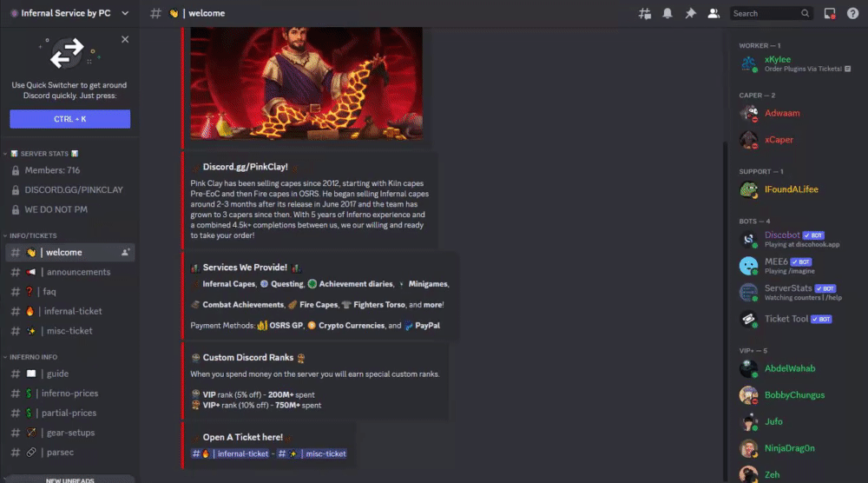The height and width of the screenshot is (483, 868).
Task: Open BobbyChungus's profile
Action: point(795,395)
